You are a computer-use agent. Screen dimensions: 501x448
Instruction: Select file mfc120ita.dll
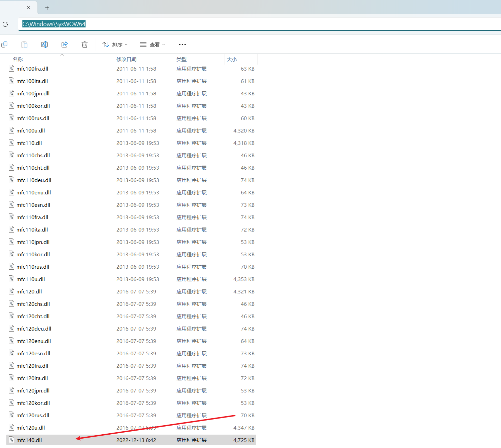coord(32,378)
